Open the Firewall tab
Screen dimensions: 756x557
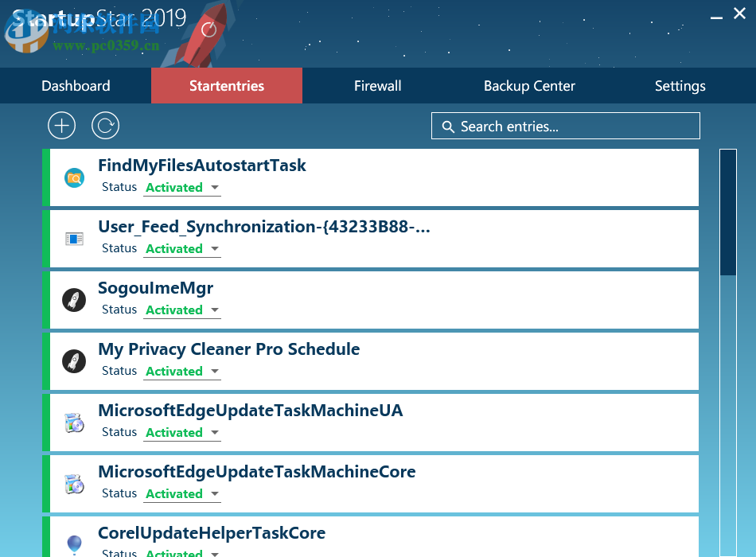pyautogui.click(x=377, y=86)
